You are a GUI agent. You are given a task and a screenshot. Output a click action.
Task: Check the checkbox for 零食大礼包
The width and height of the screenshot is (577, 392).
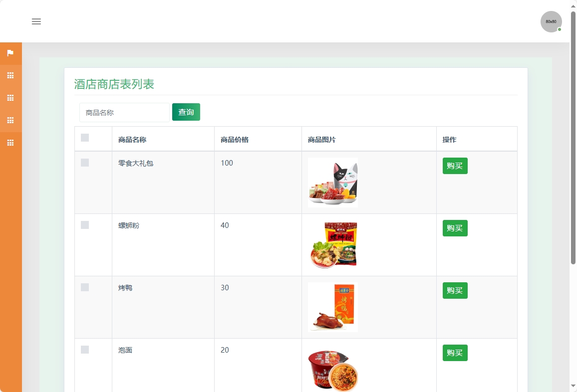point(84,162)
